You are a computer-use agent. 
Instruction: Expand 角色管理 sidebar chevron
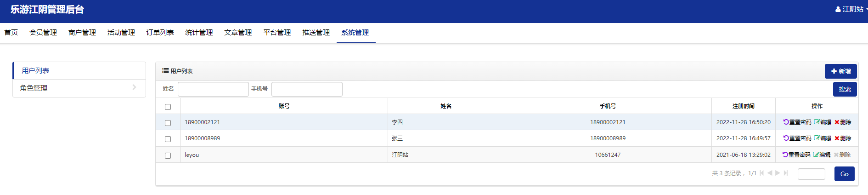point(134,87)
